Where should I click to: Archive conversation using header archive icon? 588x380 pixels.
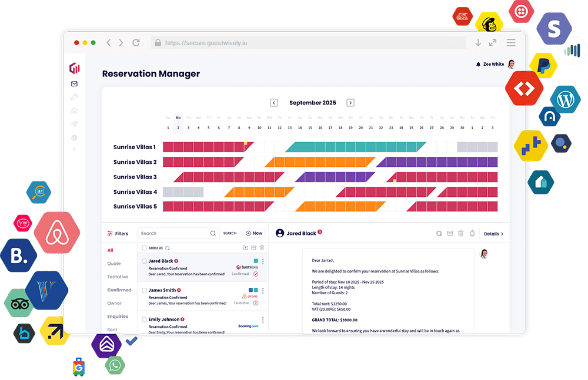[x=450, y=234]
